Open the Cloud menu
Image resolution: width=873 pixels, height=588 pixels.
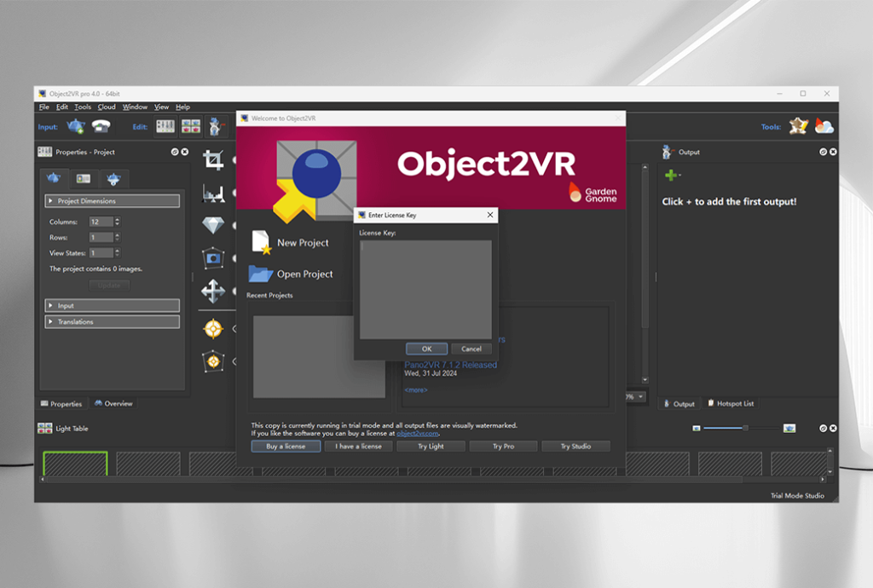[107, 107]
